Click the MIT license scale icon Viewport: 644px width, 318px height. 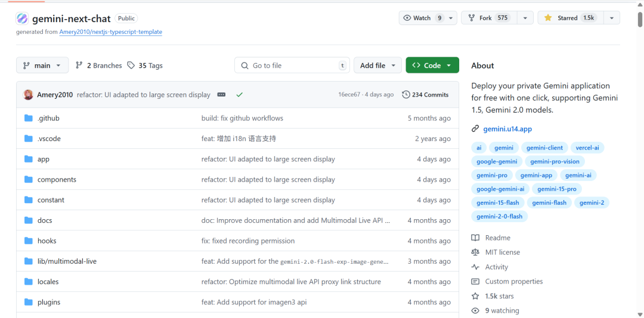(475, 252)
